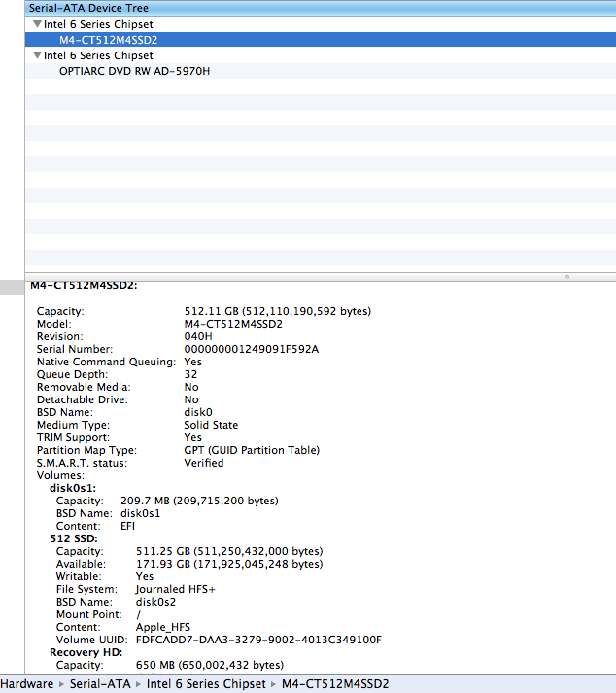Collapse the first Intel 6 Series Chipset node
The width and height of the screenshot is (616, 693).
pyautogui.click(x=38, y=24)
